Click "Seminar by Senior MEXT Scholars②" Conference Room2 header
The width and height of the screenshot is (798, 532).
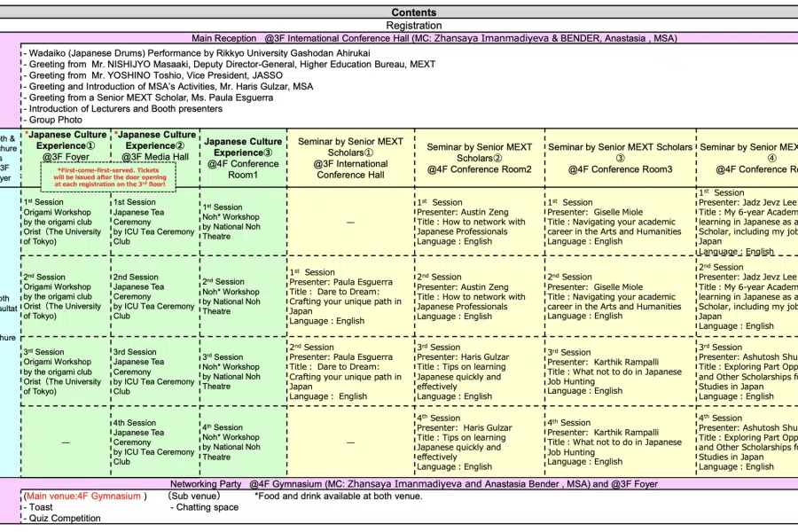click(480, 158)
